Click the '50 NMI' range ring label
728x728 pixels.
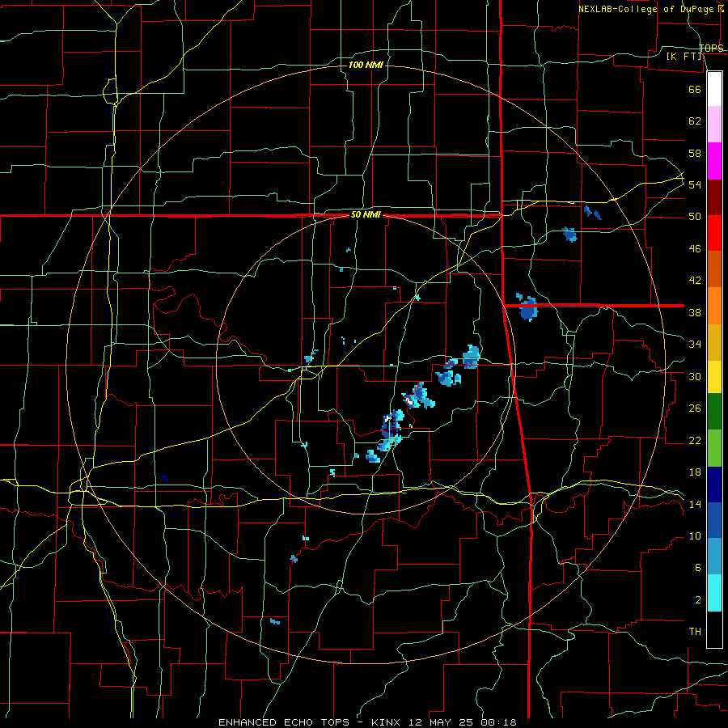click(366, 214)
